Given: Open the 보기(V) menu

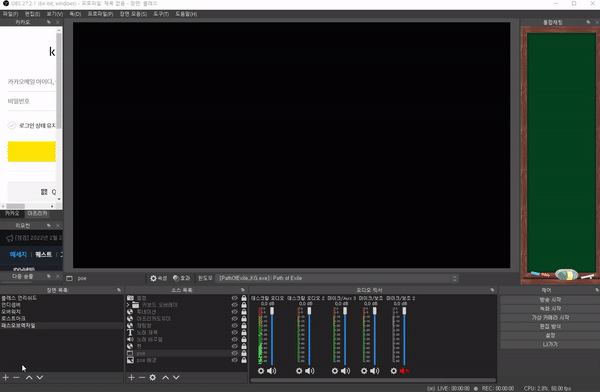Looking at the screenshot, I should 55,14.
